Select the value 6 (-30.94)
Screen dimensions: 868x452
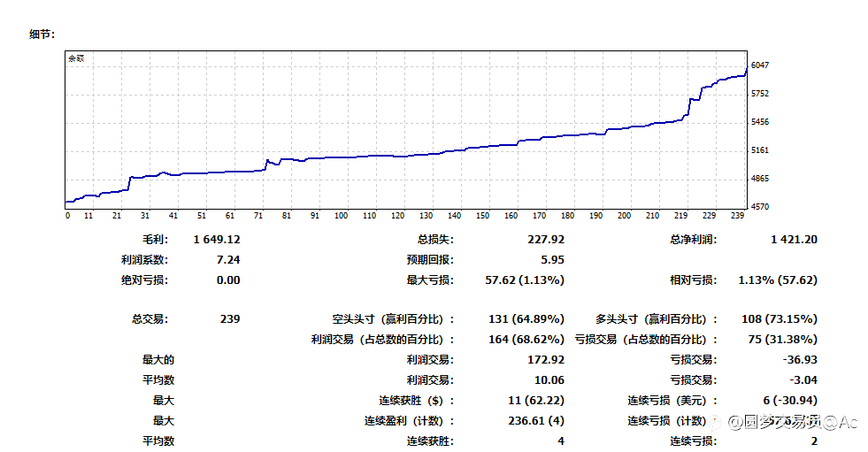tap(790, 401)
